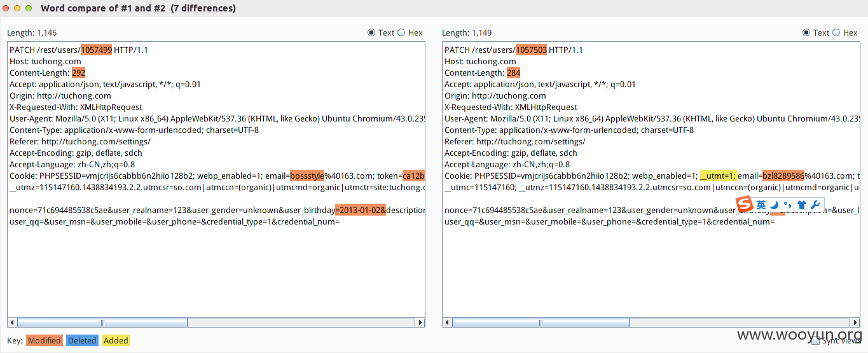The image size is (868, 353).
Task: Click the highlighted Content-Length value 292
Action: [79, 73]
